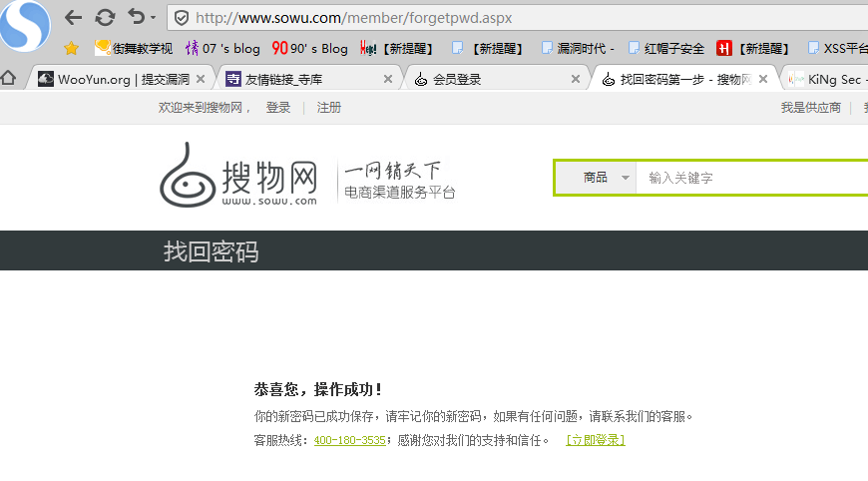Viewport: 868px width, 481px height.
Task: Open the 商品 search category dropdown
Action: pyautogui.click(x=596, y=178)
